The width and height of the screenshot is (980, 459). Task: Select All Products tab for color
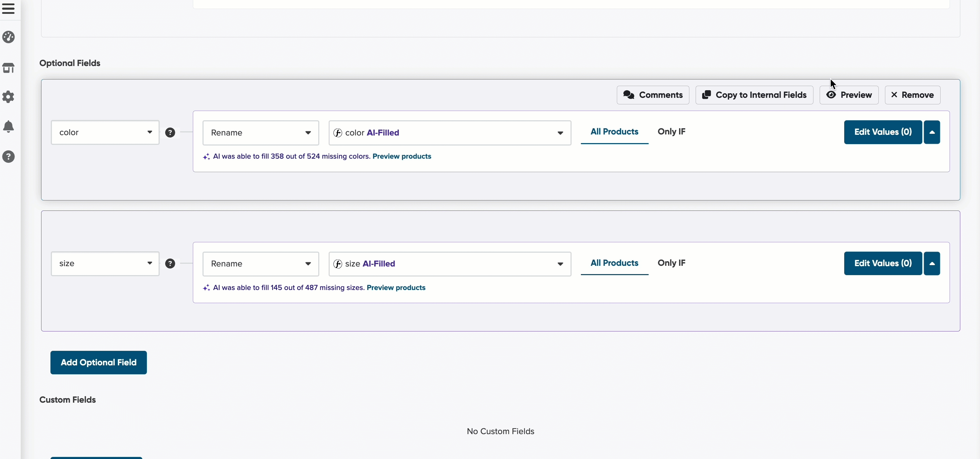coord(614,132)
